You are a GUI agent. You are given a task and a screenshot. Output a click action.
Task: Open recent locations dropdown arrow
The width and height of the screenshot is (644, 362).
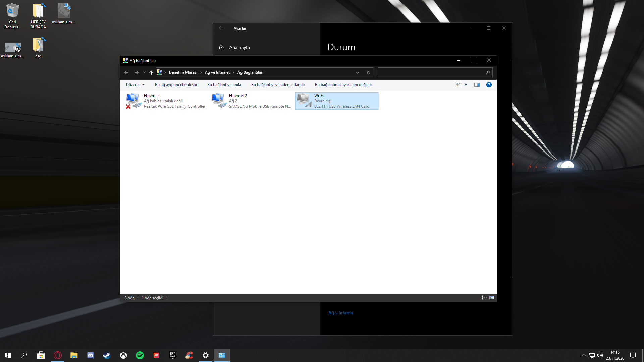pos(144,72)
